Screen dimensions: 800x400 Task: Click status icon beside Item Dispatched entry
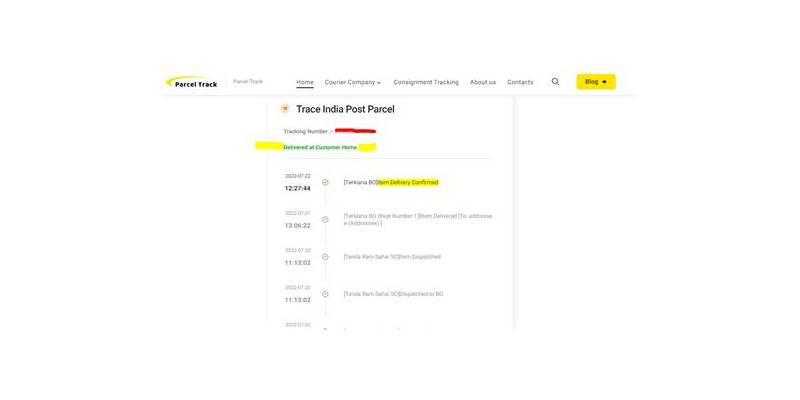click(x=325, y=257)
